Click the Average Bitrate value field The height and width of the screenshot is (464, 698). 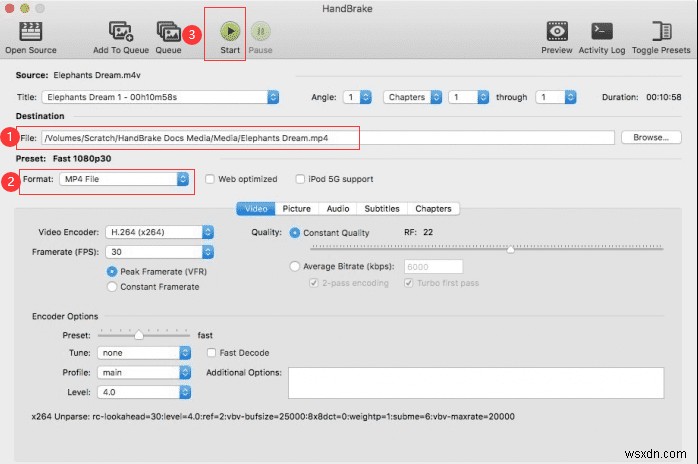[434, 267]
